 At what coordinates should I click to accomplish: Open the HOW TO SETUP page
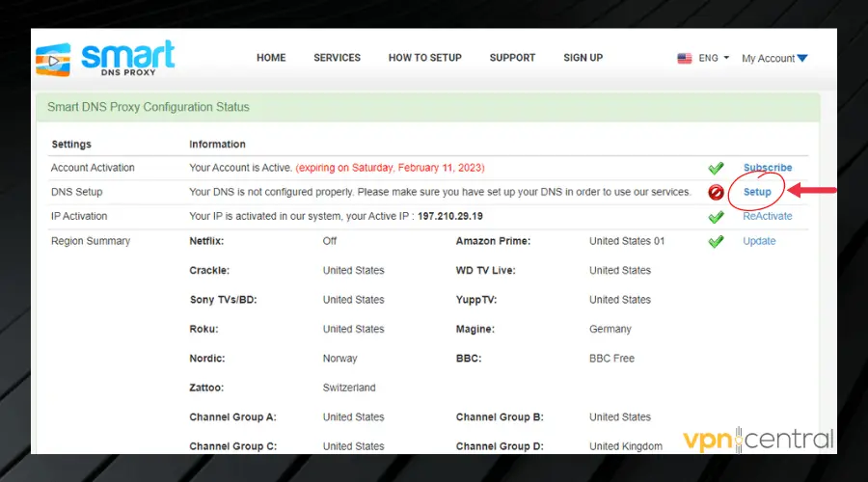point(424,58)
